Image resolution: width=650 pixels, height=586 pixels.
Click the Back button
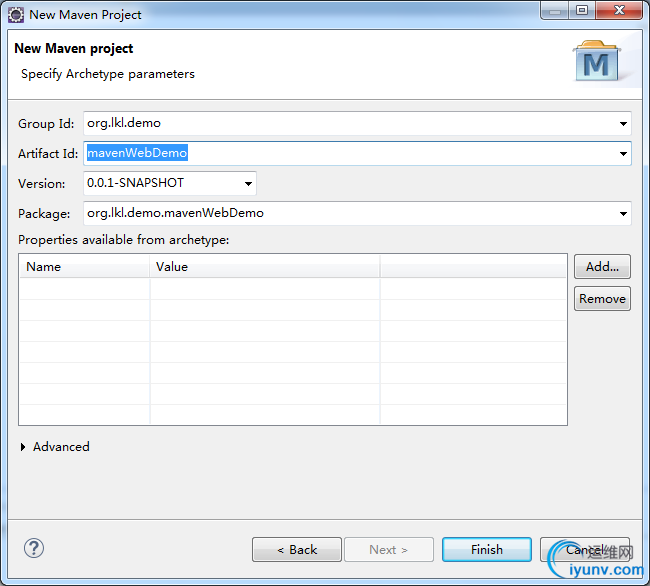click(x=297, y=550)
